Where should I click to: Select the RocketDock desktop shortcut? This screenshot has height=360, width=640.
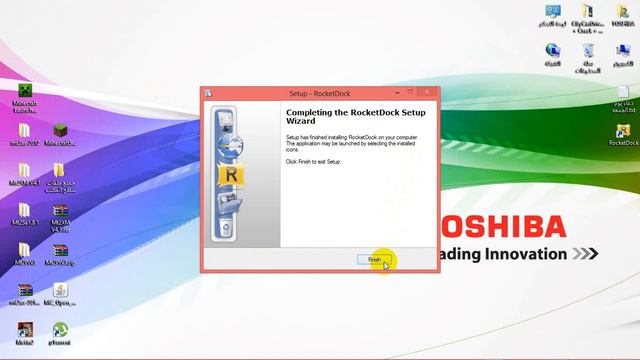[623, 135]
